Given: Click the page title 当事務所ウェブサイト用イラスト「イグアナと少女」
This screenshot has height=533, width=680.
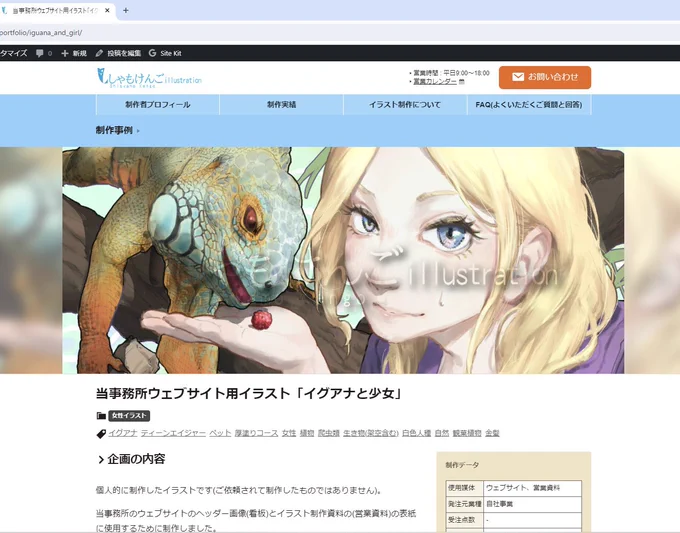Looking at the screenshot, I should [249, 393].
